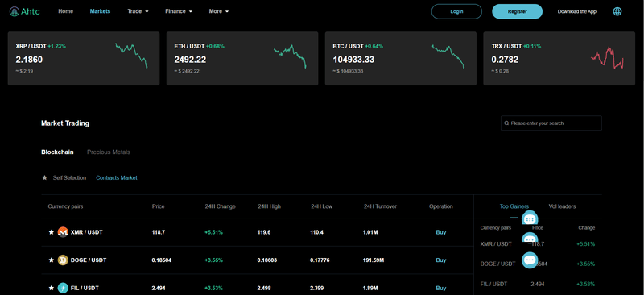Click DOGE 24H low value 0.17776
Viewport: 644px width, 295px height.
click(x=320, y=260)
